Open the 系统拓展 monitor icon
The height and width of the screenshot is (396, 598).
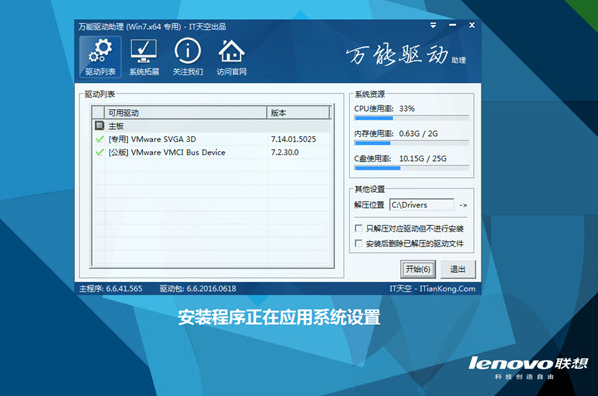pos(144,57)
